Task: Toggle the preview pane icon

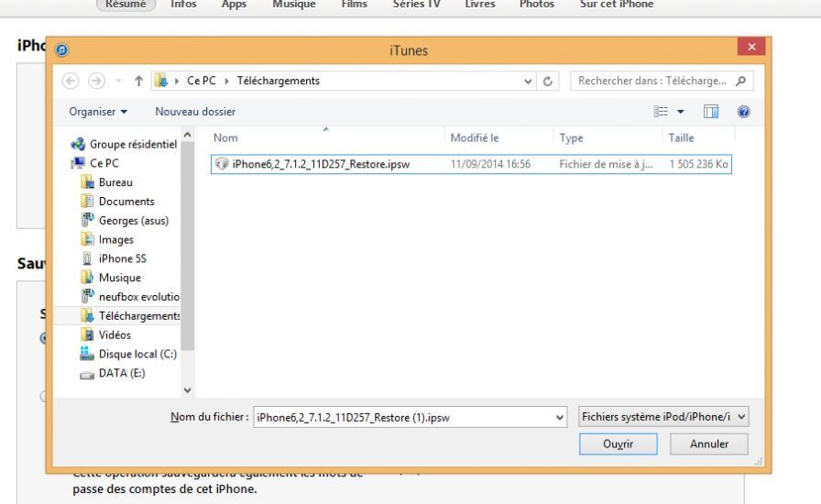Action: pos(710,112)
